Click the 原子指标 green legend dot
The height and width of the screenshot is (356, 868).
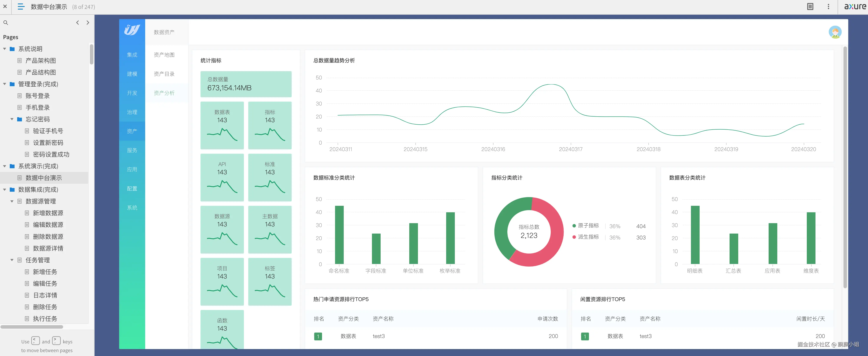pos(574,226)
